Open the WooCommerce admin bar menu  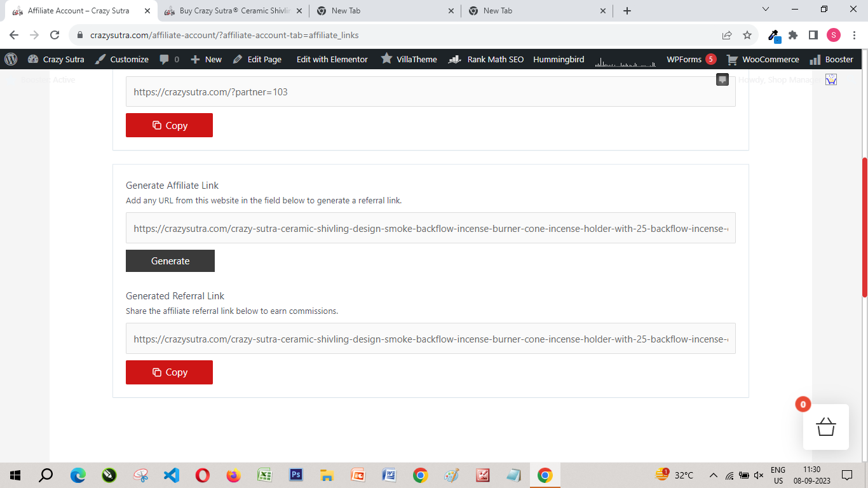(x=763, y=59)
